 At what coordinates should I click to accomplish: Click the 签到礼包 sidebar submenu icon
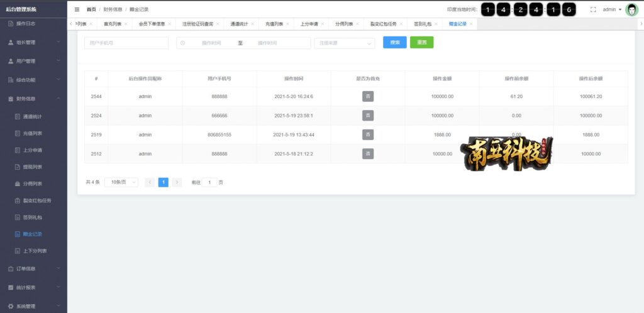[17, 217]
